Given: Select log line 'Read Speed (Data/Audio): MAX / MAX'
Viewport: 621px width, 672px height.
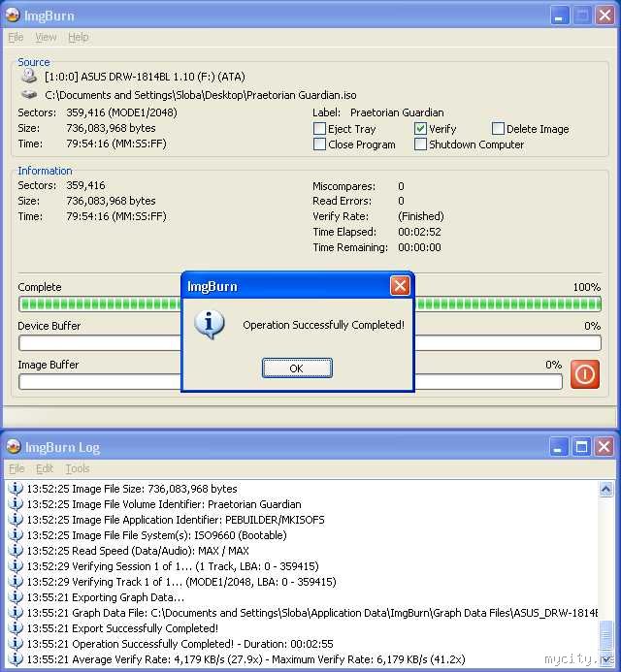Looking at the screenshot, I should point(138,550).
